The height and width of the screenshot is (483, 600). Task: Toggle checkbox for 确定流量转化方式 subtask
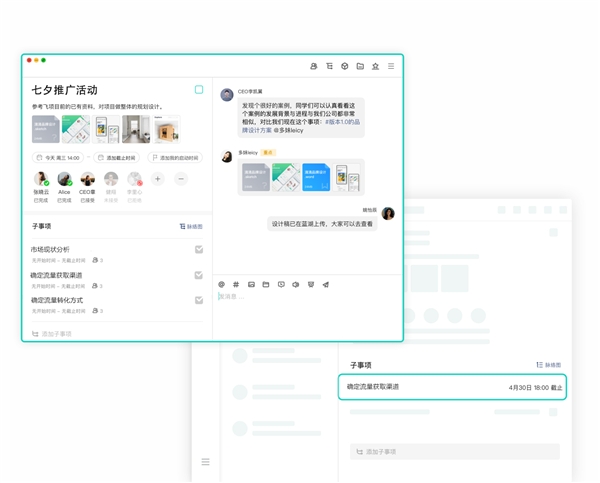[199, 300]
